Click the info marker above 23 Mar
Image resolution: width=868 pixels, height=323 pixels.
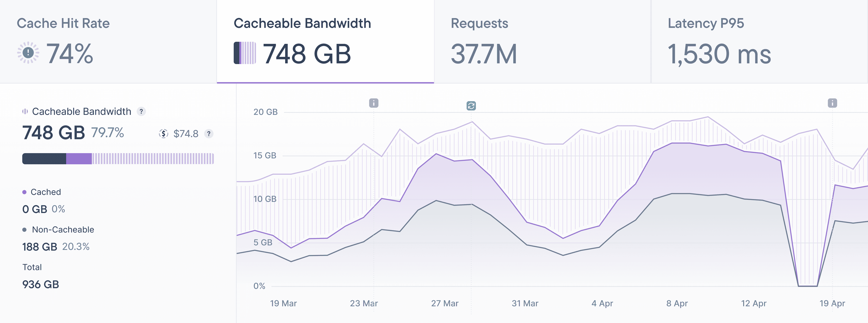point(373,103)
